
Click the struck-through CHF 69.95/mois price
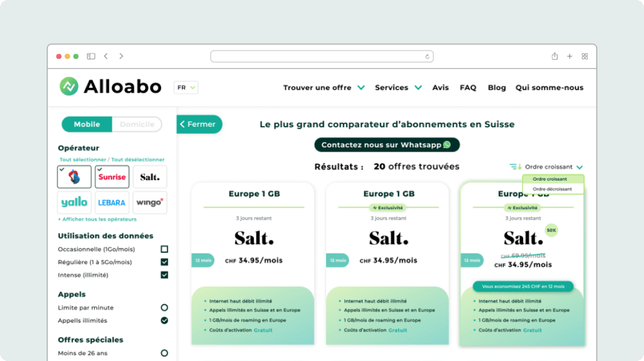(523, 255)
